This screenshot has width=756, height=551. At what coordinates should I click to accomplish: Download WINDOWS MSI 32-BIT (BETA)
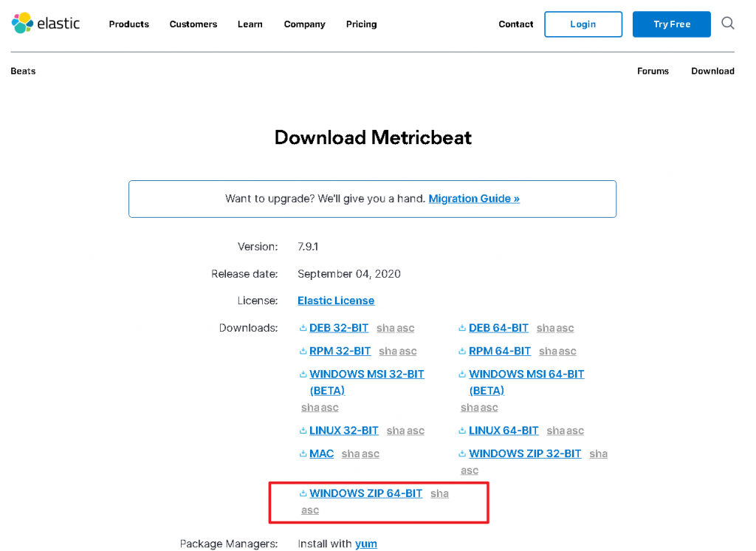[366, 382]
